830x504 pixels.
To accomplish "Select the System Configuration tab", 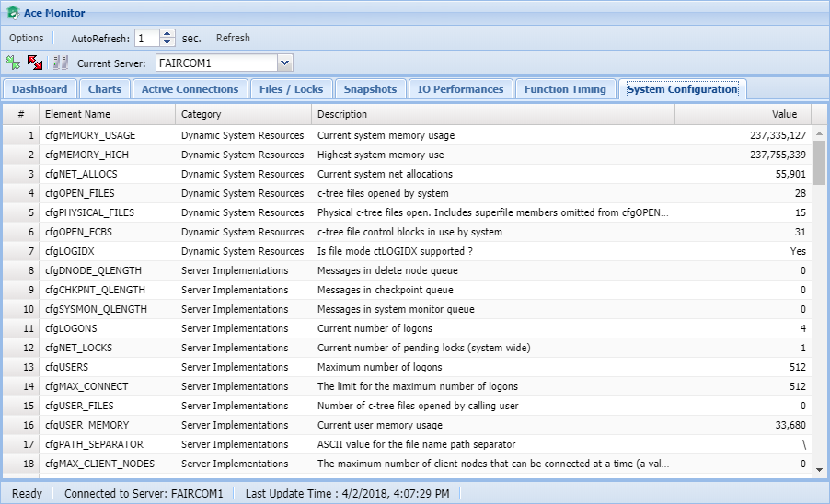I will point(683,89).
